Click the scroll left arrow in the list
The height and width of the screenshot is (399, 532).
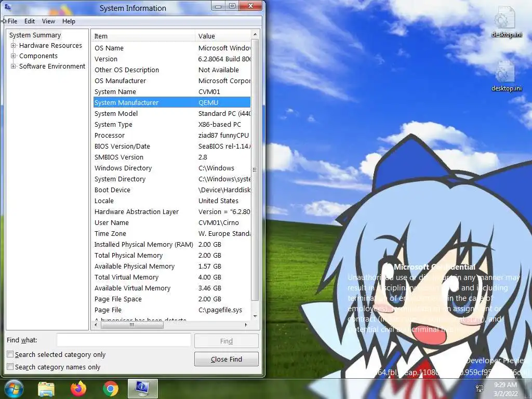pyautogui.click(x=96, y=325)
